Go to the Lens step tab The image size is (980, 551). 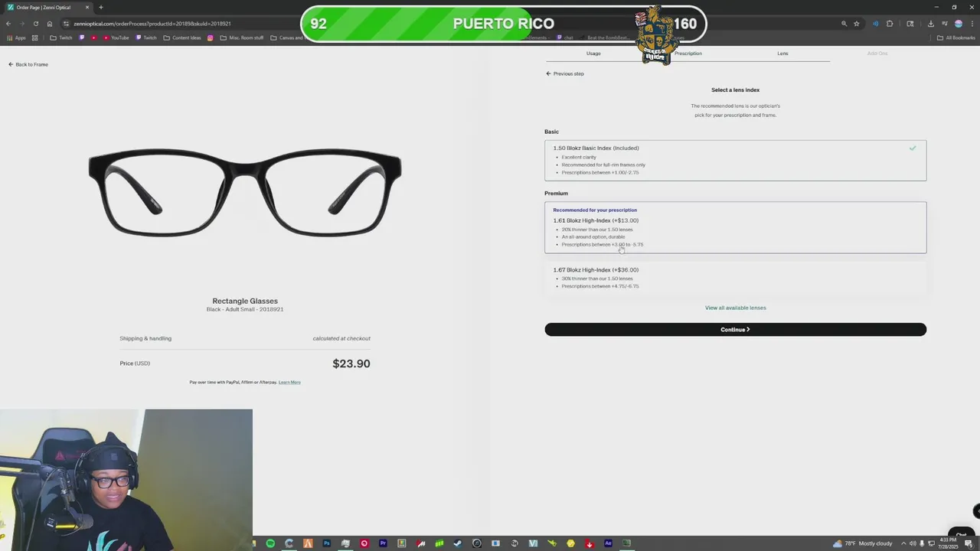coord(782,54)
